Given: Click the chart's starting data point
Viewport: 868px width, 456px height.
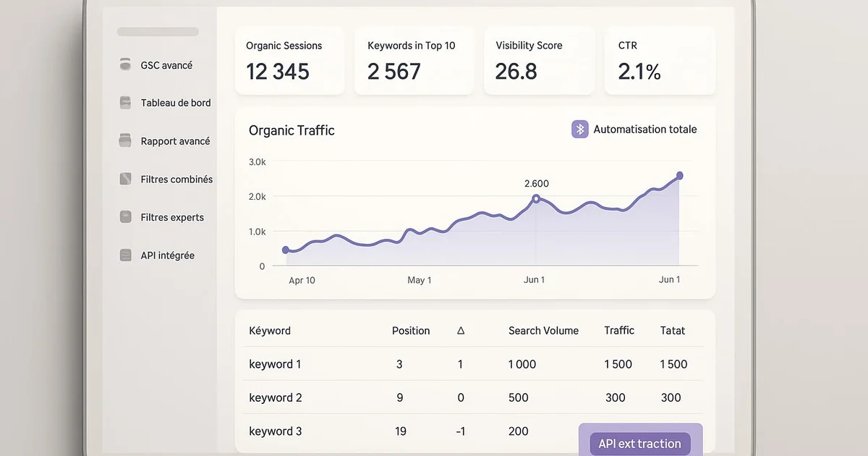Looking at the screenshot, I should (x=286, y=250).
